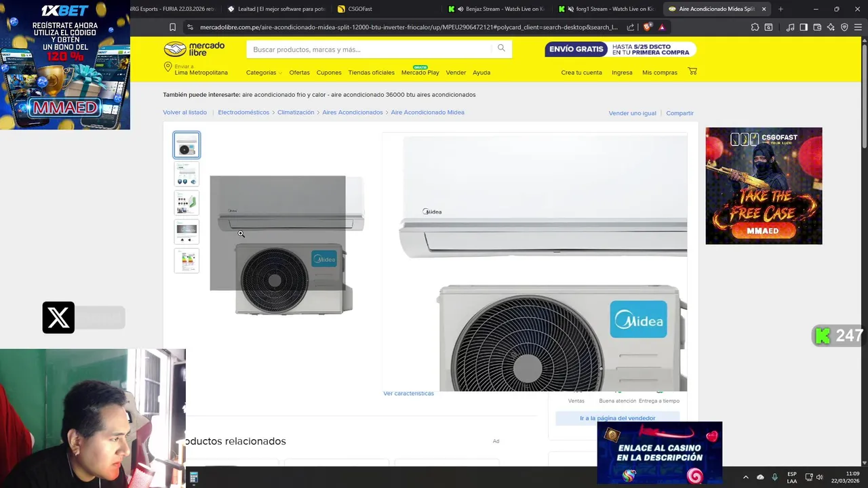
Task: Expand the Categorías dropdown menu
Action: click(x=264, y=73)
